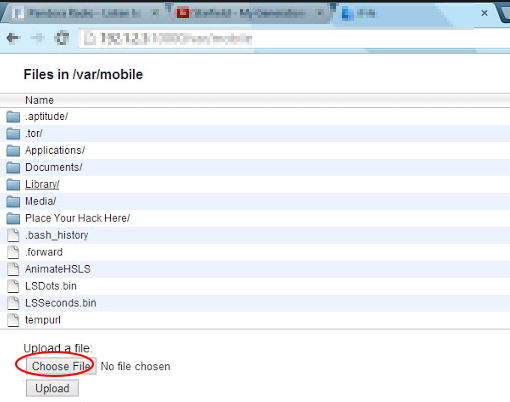Click the folder icon beside .aptitude/
Screen dimensions: 510x402
pos(13,117)
